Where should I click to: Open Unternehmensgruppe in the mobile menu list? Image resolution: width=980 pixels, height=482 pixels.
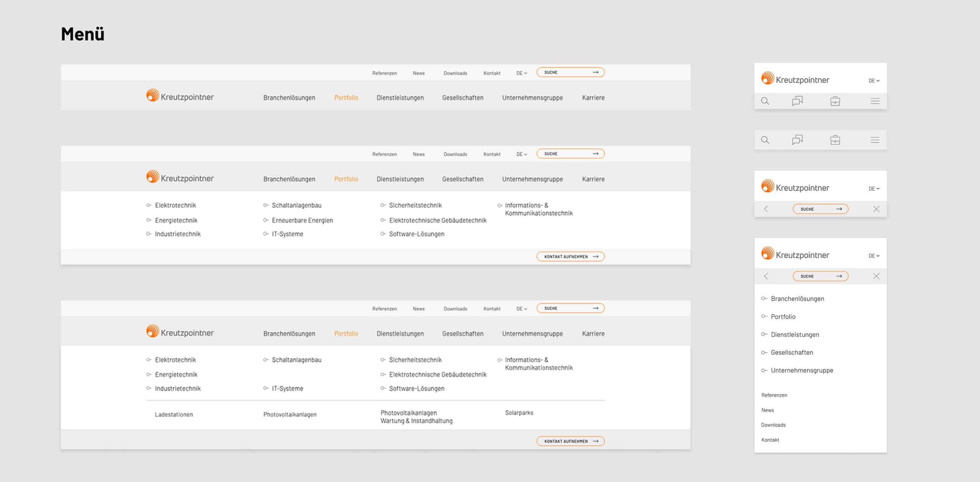[802, 370]
